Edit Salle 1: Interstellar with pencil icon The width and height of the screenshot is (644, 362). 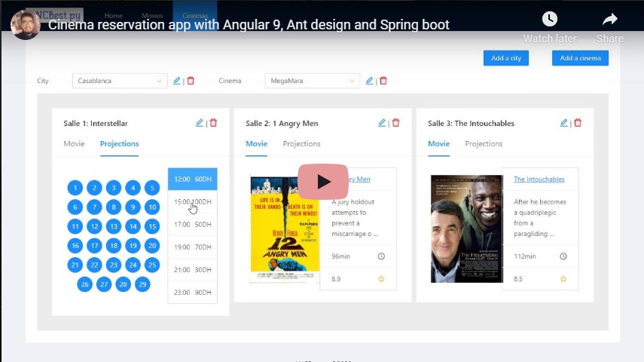point(199,123)
